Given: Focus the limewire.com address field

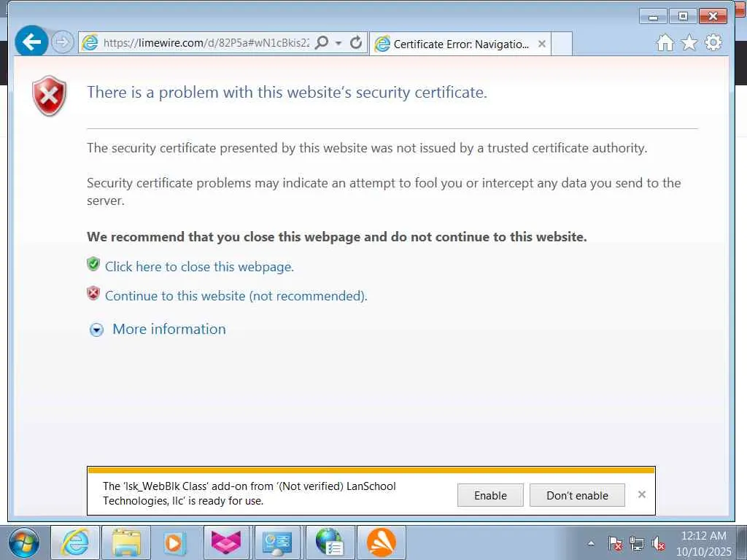Looking at the screenshot, I should pyautogui.click(x=205, y=43).
